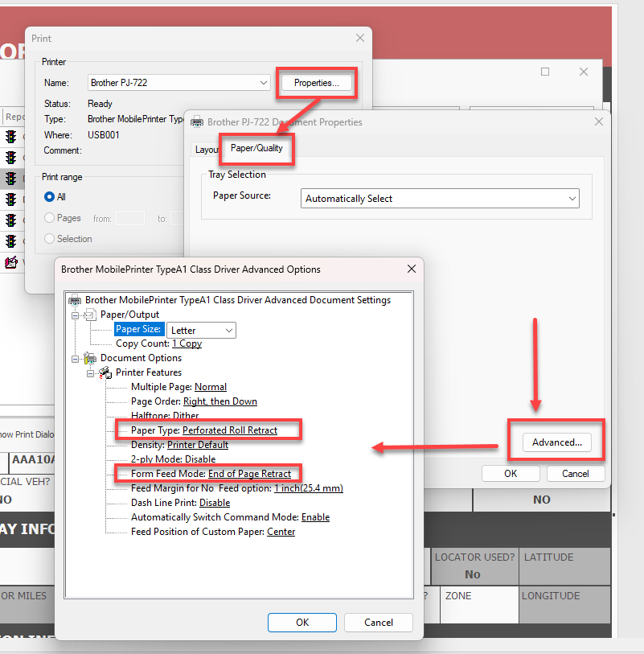Viewport: 644px width, 654px height.
Task: Click the Advanced... button
Action: (x=556, y=442)
